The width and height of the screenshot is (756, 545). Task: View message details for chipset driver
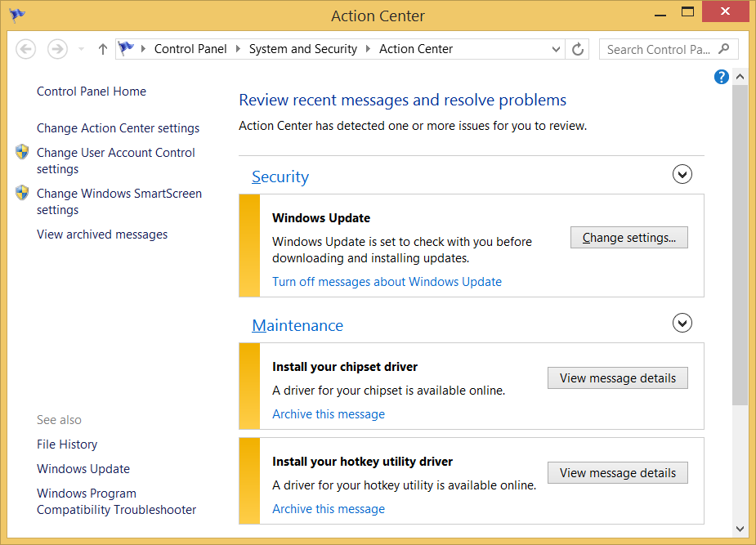pyautogui.click(x=617, y=378)
